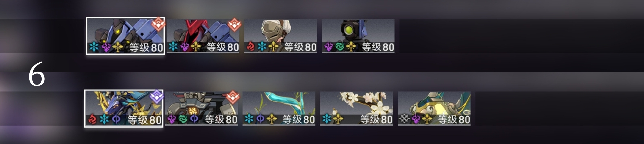Choose the white blossom branch enemy card
Screen dimensions: 644x144
[356, 108]
